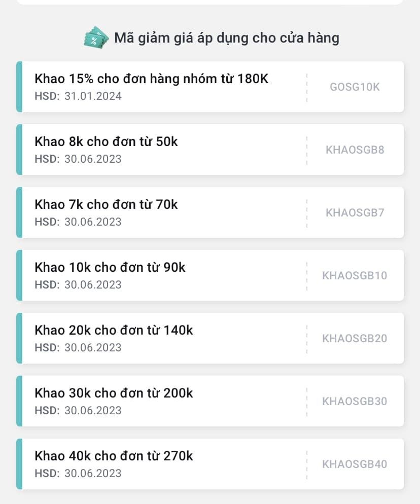Copy coupon code KHAOSGB10
420x504 pixels.
click(x=355, y=275)
